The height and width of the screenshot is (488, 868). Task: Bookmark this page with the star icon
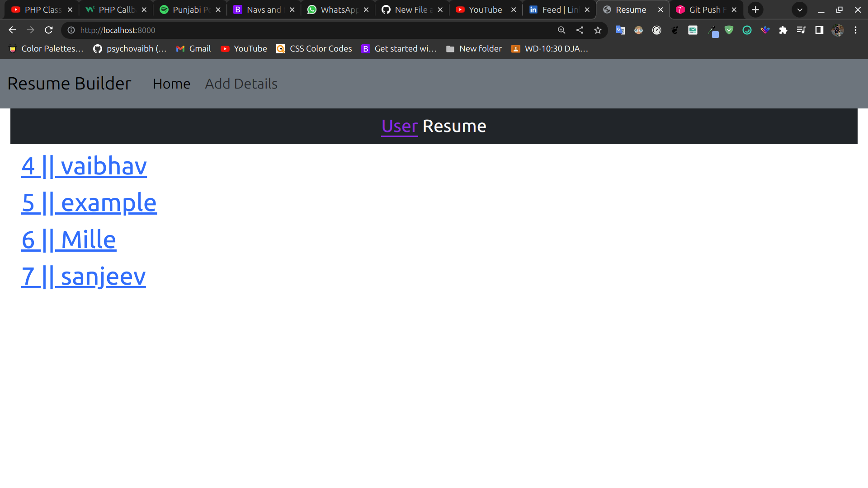(598, 30)
